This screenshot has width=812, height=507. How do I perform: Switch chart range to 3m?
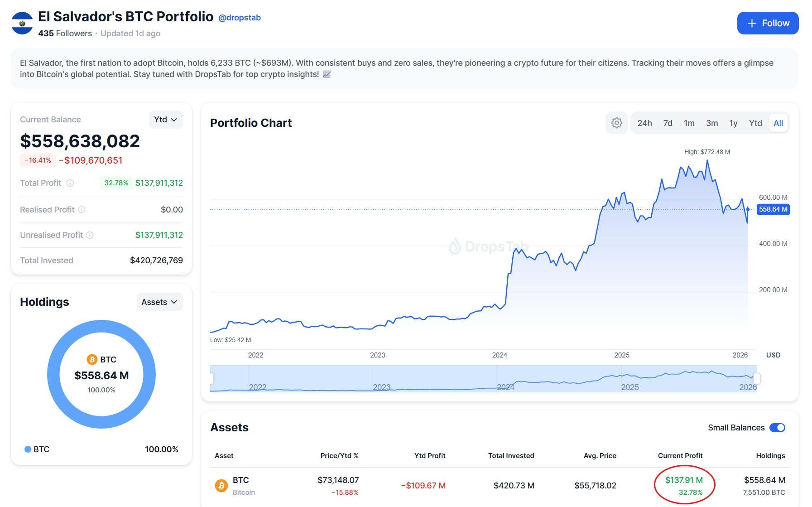click(711, 123)
